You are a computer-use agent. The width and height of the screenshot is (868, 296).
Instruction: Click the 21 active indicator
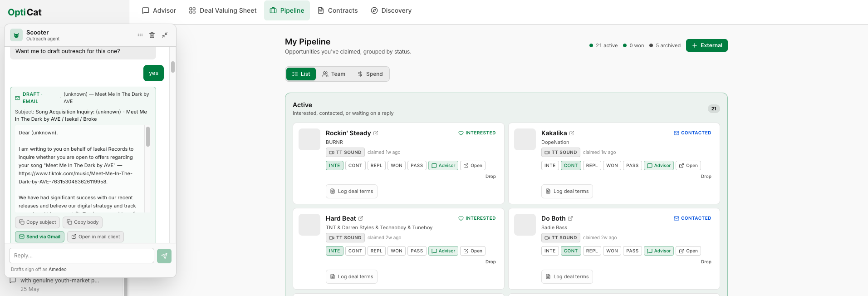coord(603,45)
